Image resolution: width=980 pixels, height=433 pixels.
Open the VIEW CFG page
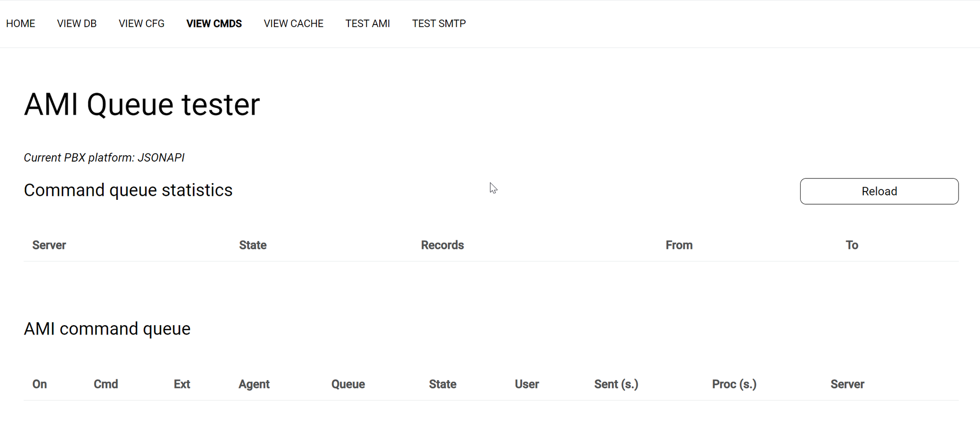point(141,24)
